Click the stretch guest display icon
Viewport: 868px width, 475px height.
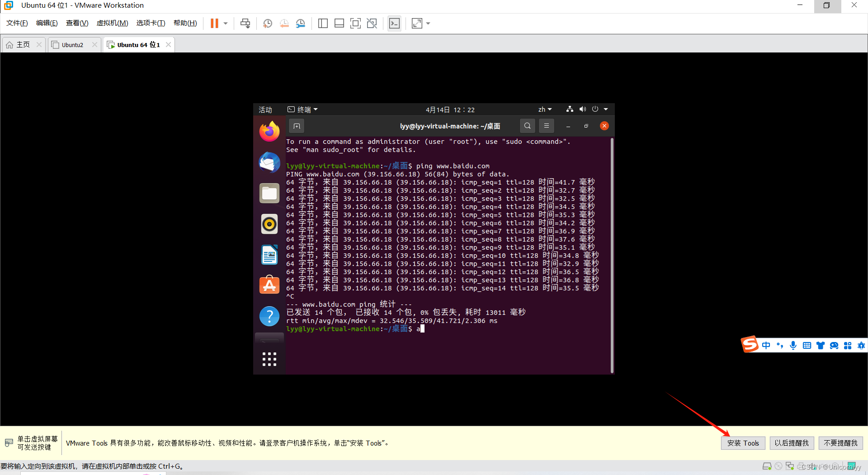(417, 24)
